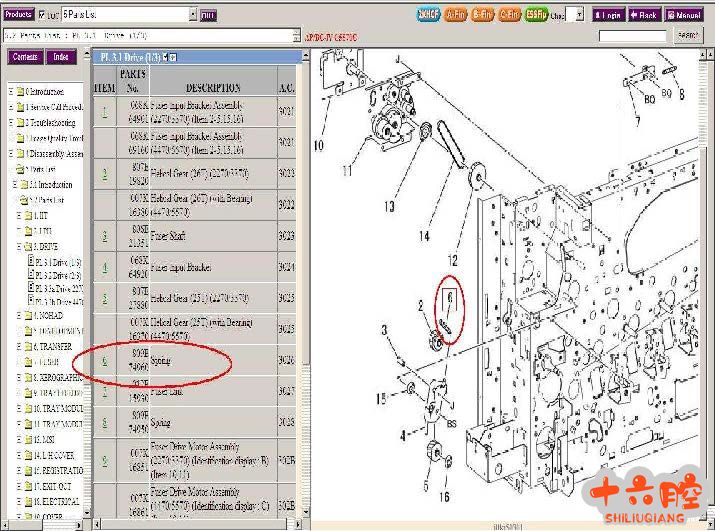Click the green 3XHCF filter badge
This screenshot has height=531, width=715.
point(428,15)
